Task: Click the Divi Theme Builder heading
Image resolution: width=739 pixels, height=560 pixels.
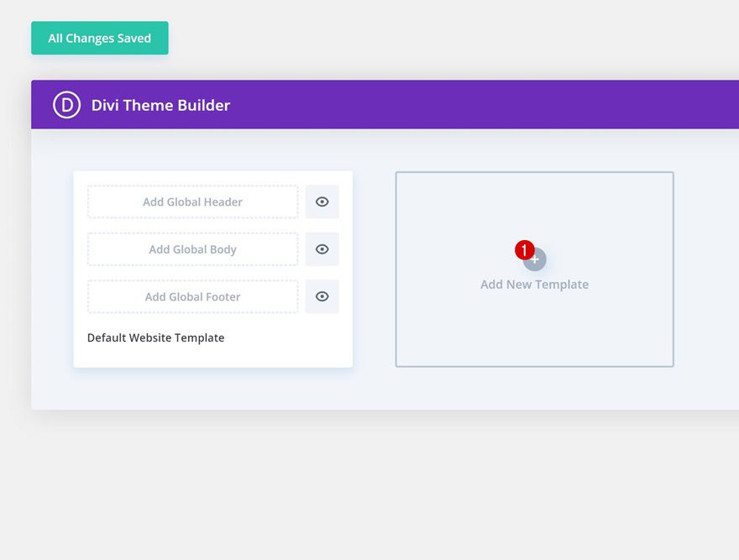Action: click(x=160, y=105)
